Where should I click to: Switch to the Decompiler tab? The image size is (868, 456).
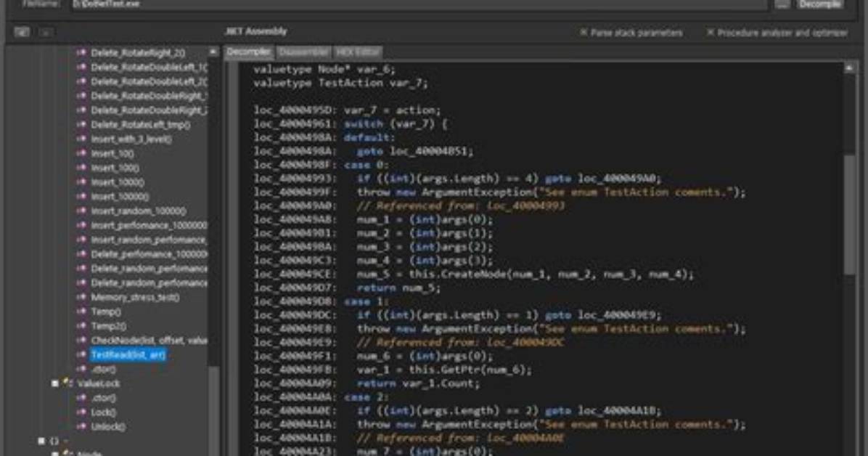coord(249,52)
